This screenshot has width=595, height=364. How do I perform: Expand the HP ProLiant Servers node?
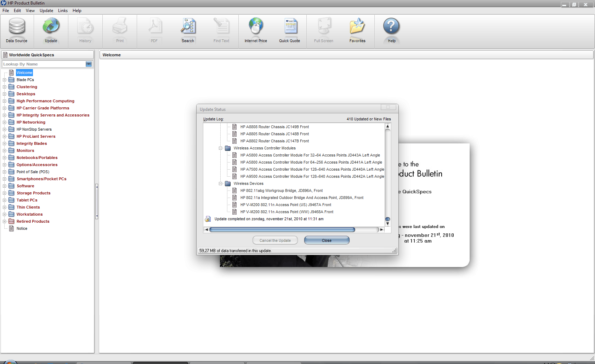[4, 136]
